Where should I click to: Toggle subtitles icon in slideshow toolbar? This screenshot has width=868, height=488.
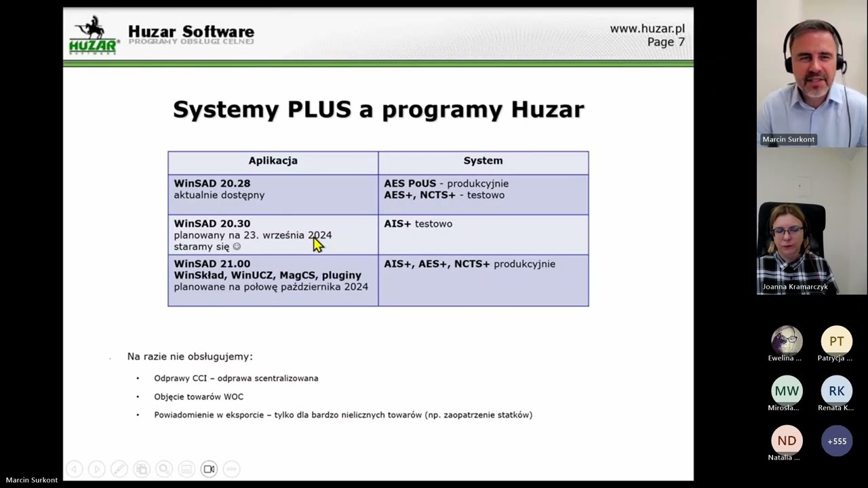(186, 468)
